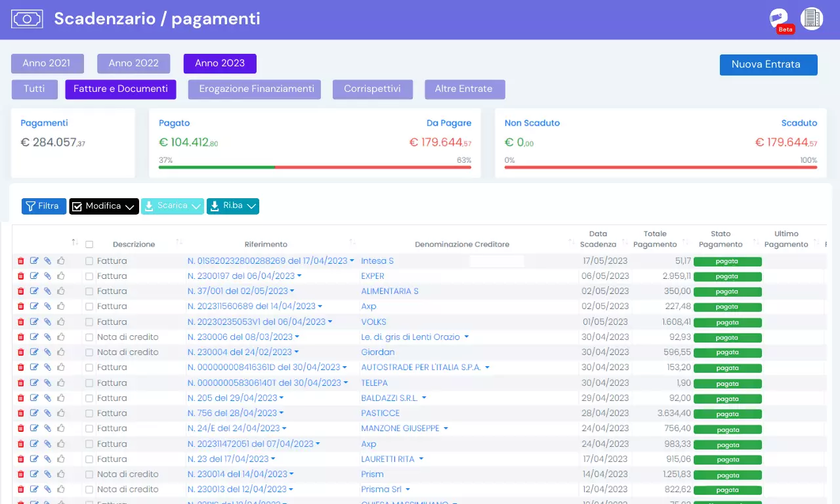Show Tutti entries
The width and height of the screenshot is (840, 504).
34,89
